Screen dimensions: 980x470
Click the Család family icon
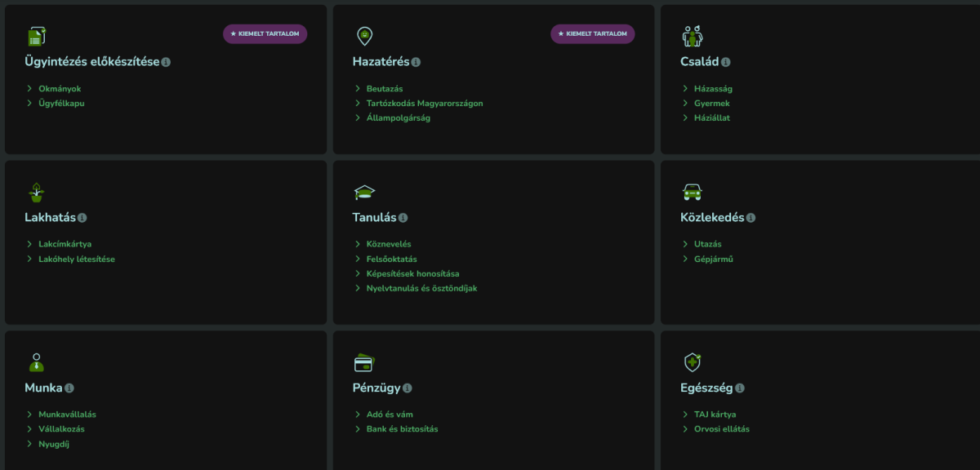[693, 37]
